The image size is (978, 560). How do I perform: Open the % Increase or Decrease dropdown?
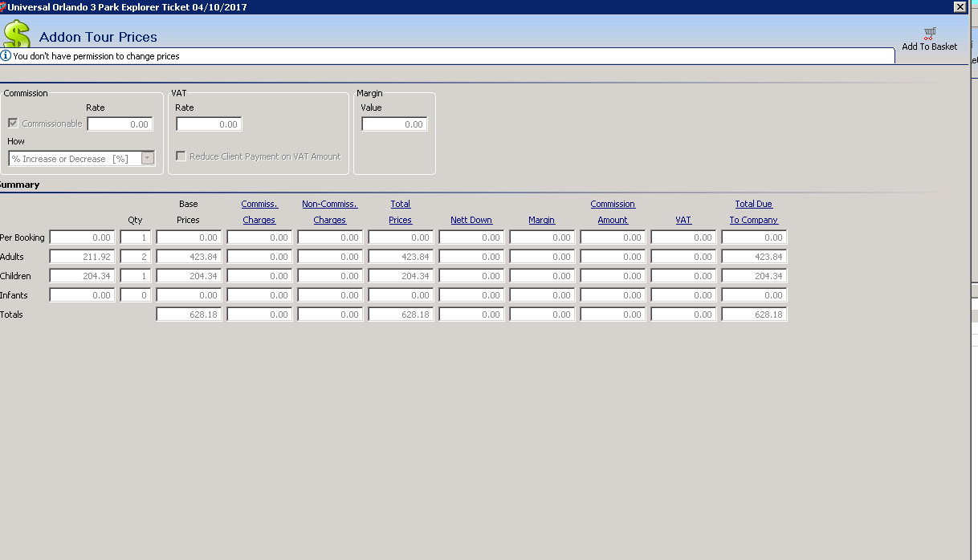(147, 158)
